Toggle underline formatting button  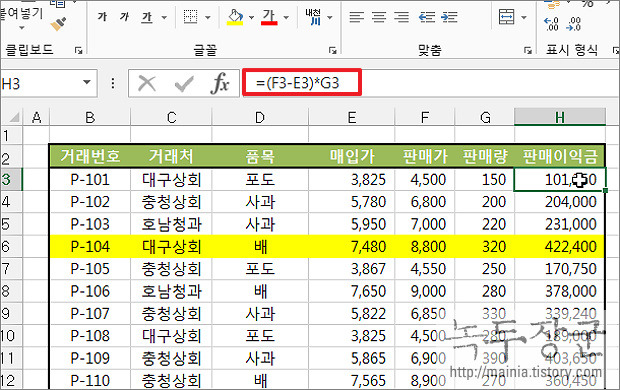(x=147, y=17)
